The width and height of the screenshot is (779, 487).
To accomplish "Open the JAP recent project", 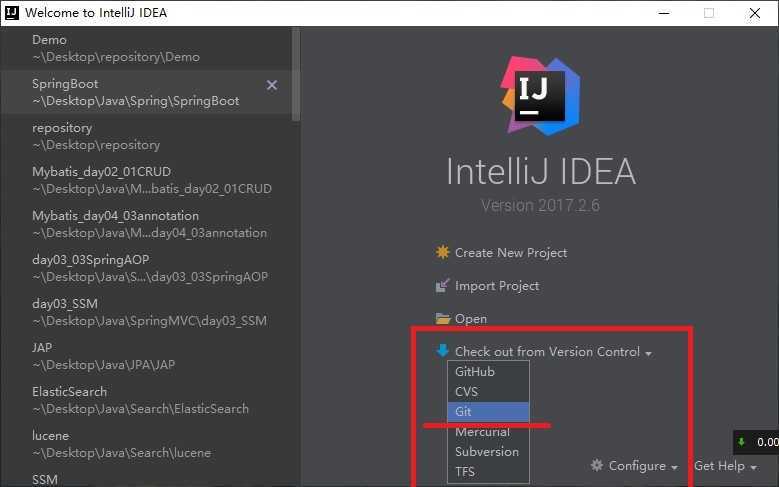I will [147, 356].
